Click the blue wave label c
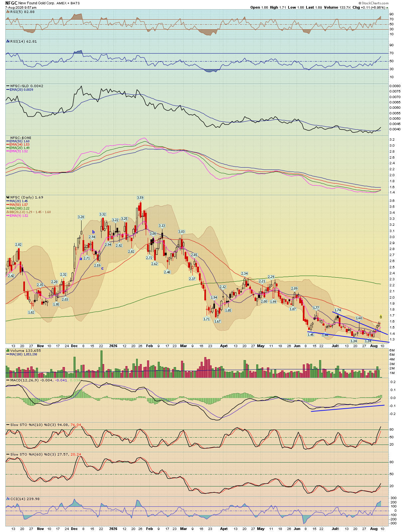The width and height of the screenshot is (406, 532). click(x=102, y=269)
